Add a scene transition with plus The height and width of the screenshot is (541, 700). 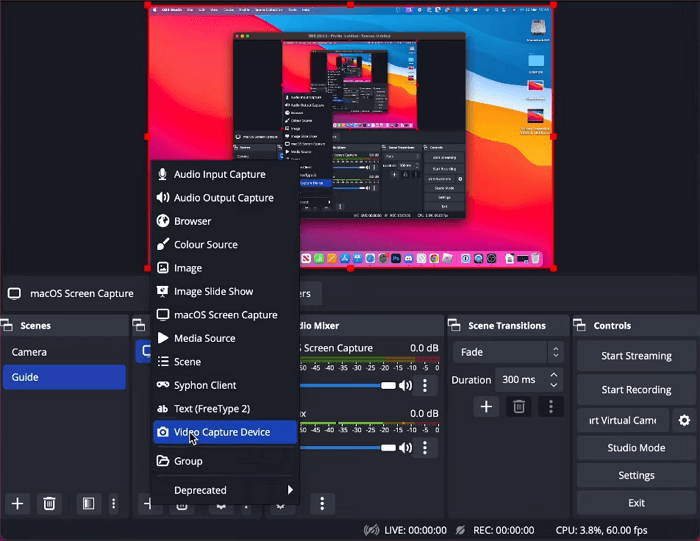pyautogui.click(x=486, y=407)
